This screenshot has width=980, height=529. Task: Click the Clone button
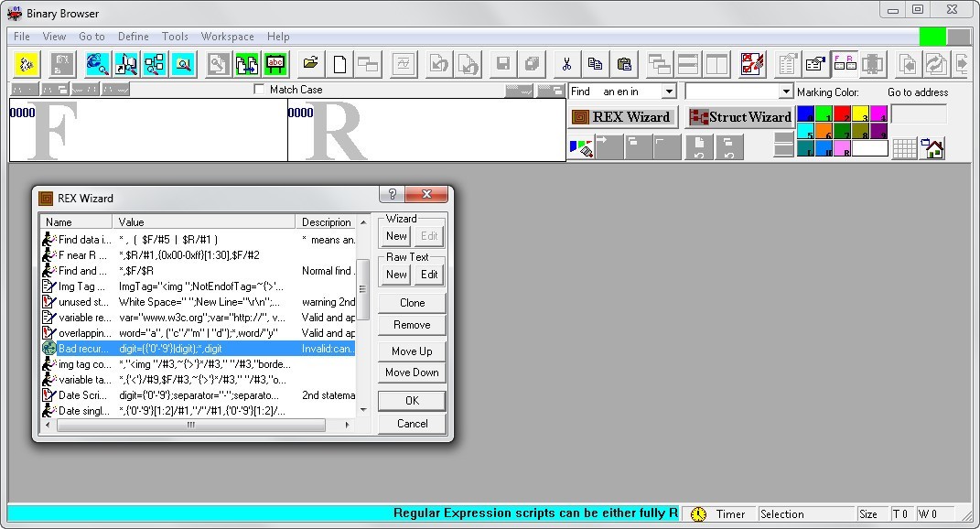pos(412,303)
